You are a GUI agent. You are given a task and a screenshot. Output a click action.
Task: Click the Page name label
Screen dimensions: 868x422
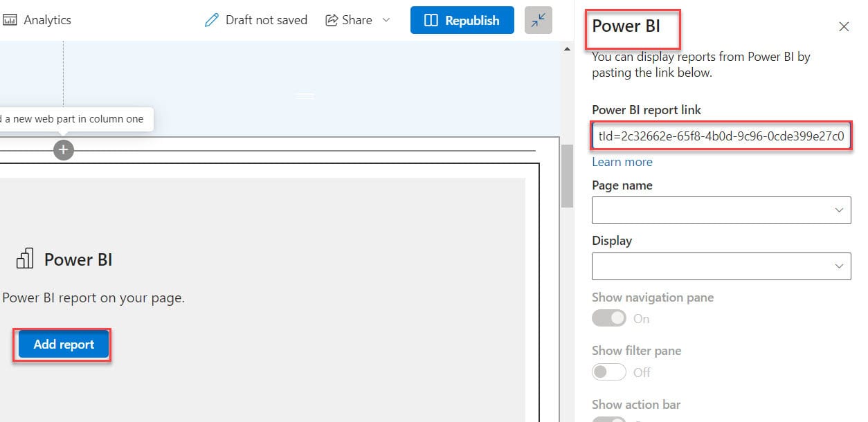622,185
